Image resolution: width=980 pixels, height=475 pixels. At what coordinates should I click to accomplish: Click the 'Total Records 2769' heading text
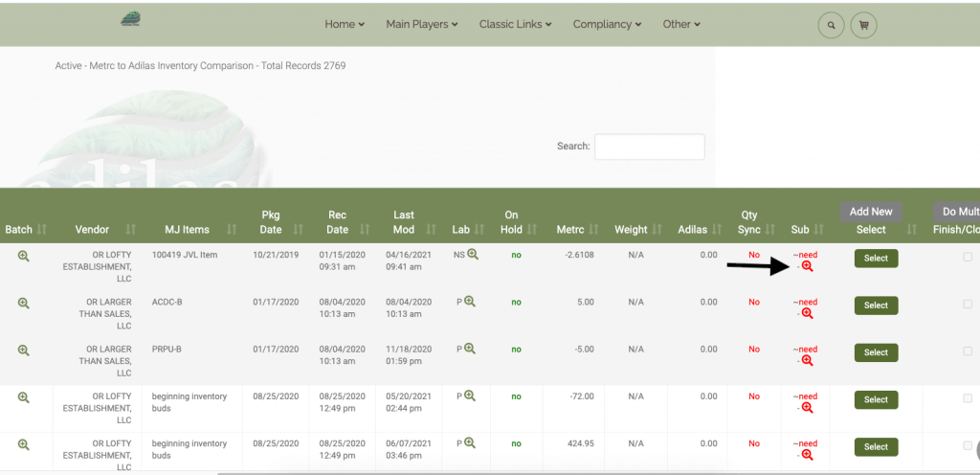[x=303, y=66]
